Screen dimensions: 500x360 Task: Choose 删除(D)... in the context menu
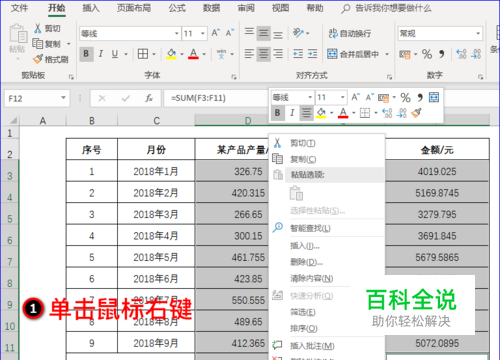pyautogui.click(x=328, y=262)
